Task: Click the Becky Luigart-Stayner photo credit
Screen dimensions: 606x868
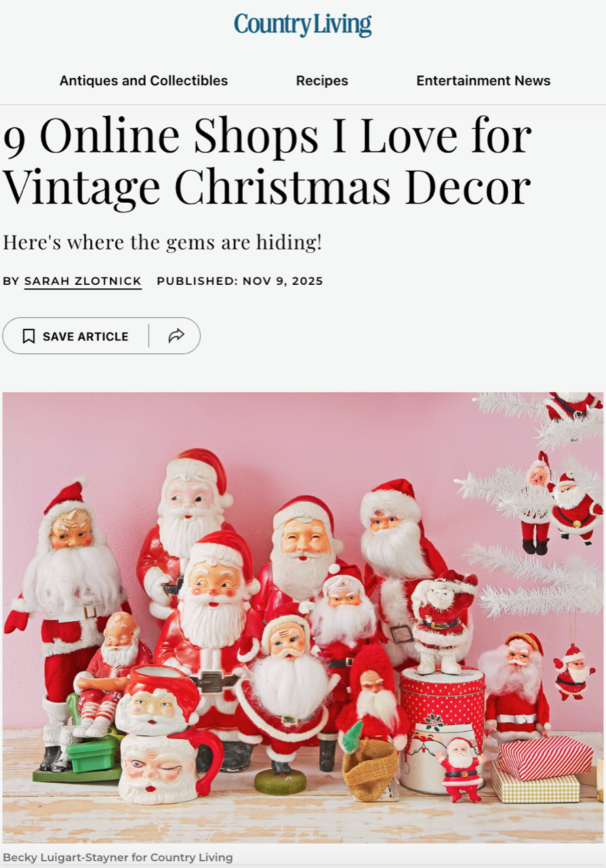Action: tap(118, 857)
